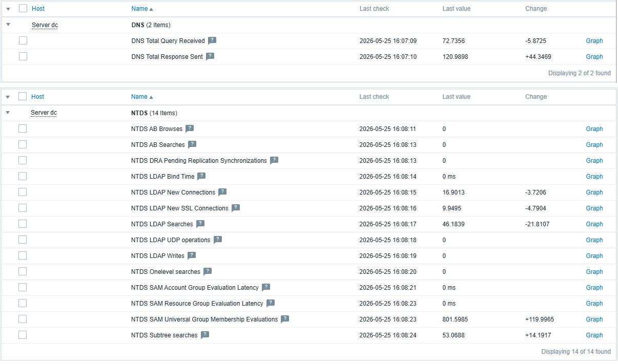Click the change value -21.8107

(538, 224)
